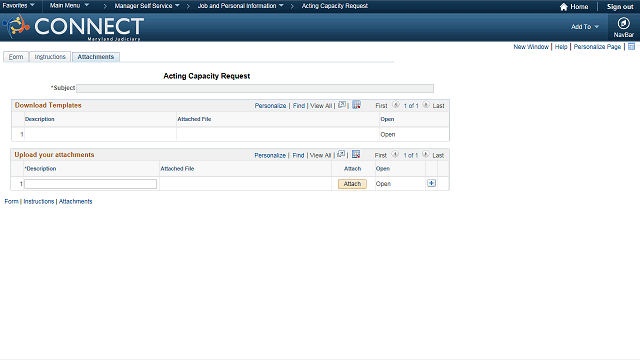Open New Window link

pos(531,47)
